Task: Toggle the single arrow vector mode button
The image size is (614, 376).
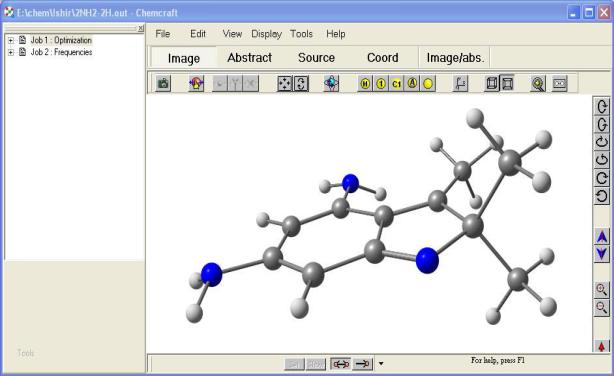Action: [363, 364]
